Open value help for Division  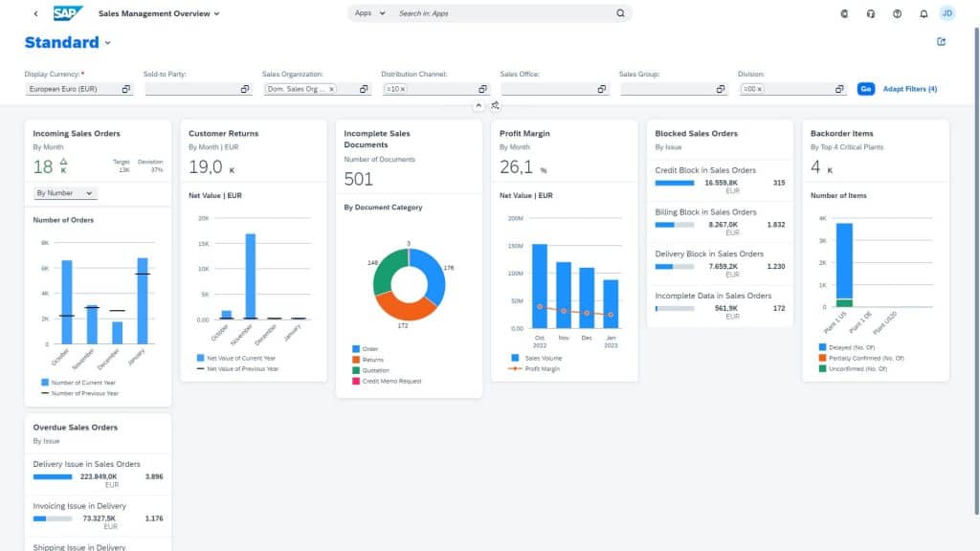839,89
